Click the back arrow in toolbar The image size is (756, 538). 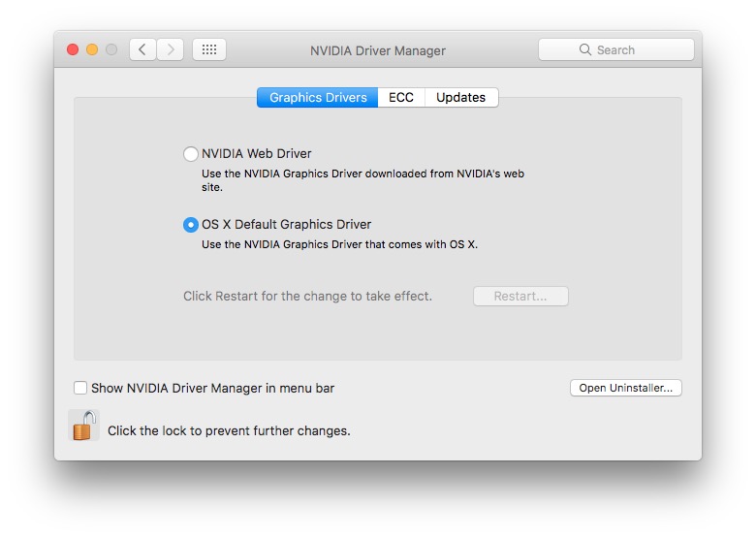[x=142, y=49]
